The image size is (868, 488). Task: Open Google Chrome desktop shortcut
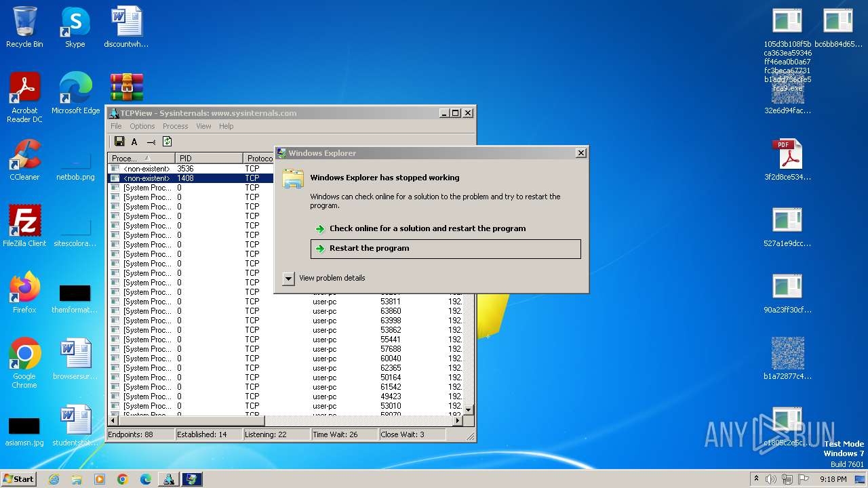click(x=24, y=363)
